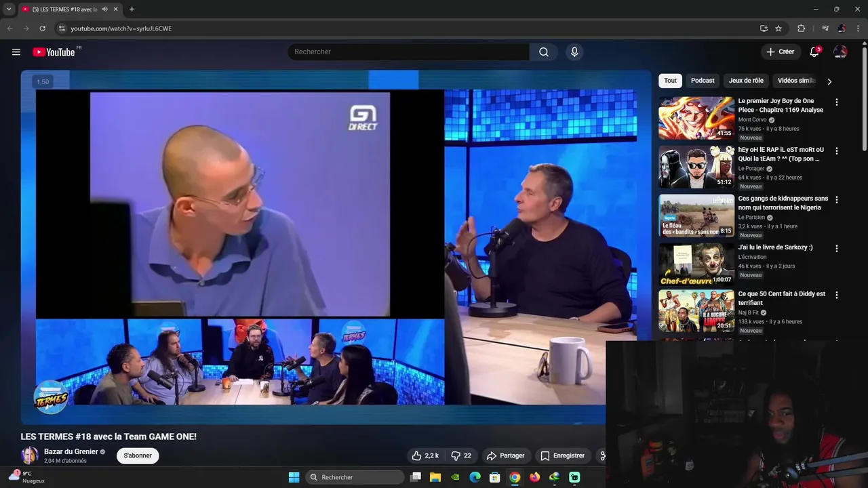Open options for Nigeria kidnappeurs video
The width and height of the screenshot is (868, 488).
pyautogui.click(x=836, y=200)
